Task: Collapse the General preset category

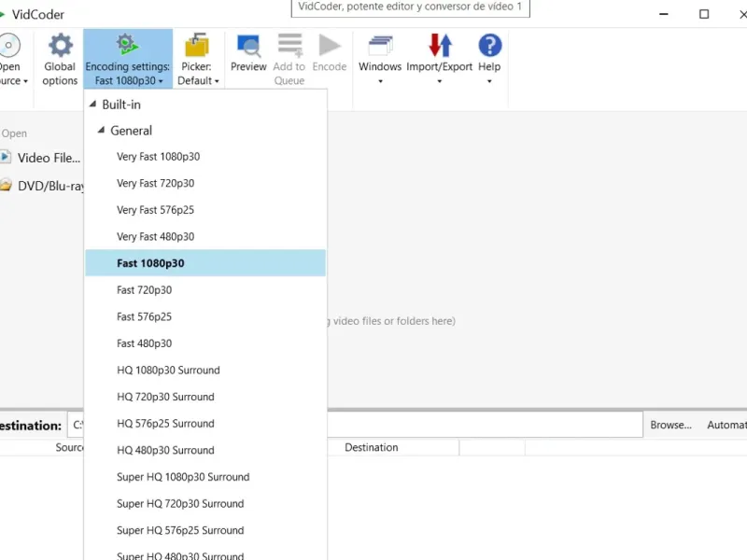Action: [102, 131]
